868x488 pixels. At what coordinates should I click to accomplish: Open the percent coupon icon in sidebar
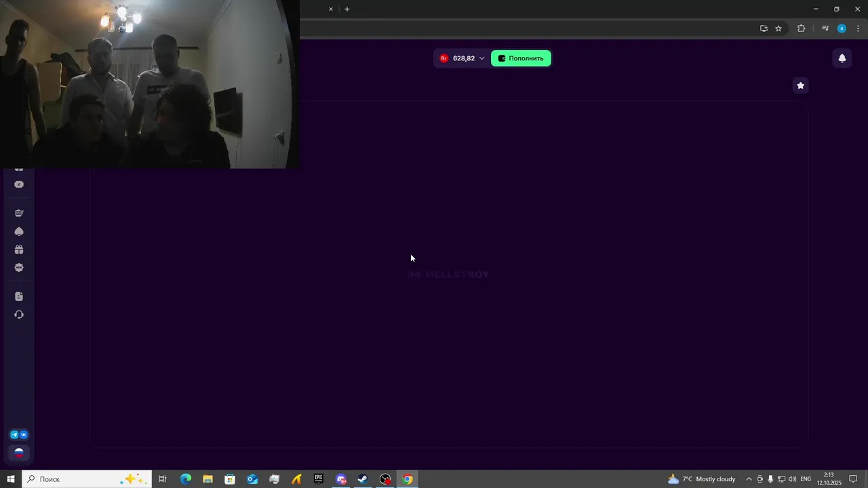[x=19, y=184]
